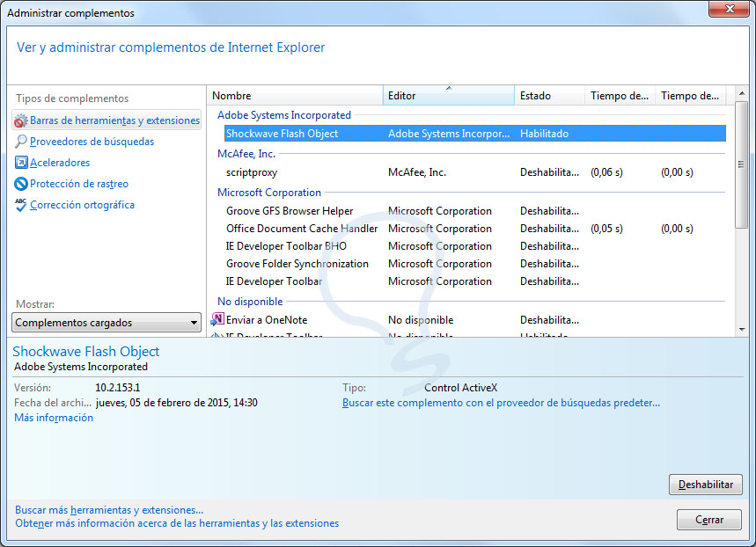Click the first Tiempo de... column header
The width and height of the screenshot is (756, 547).
pyautogui.click(x=620, y=96)
